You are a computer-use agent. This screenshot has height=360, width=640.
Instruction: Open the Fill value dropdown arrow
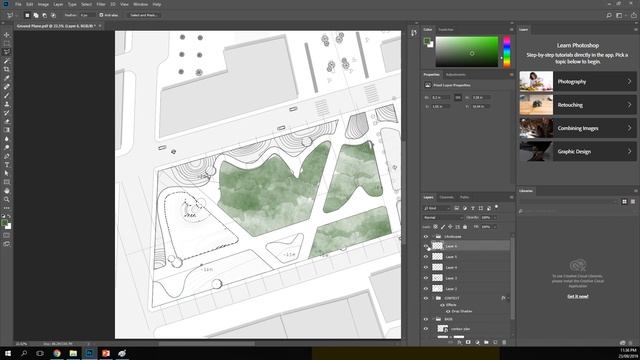495,227
